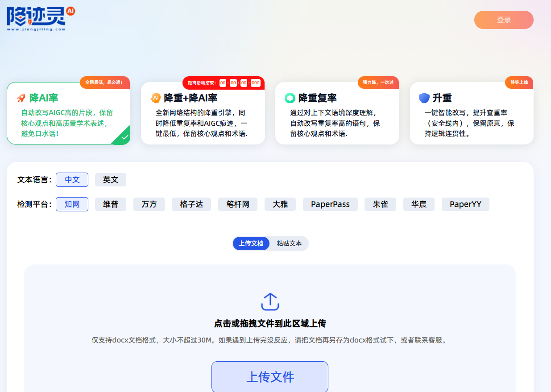The image size is (551, 392).
Task: Click the AI head icon beside 降重+降AI率
Action: tap(155, 98)
